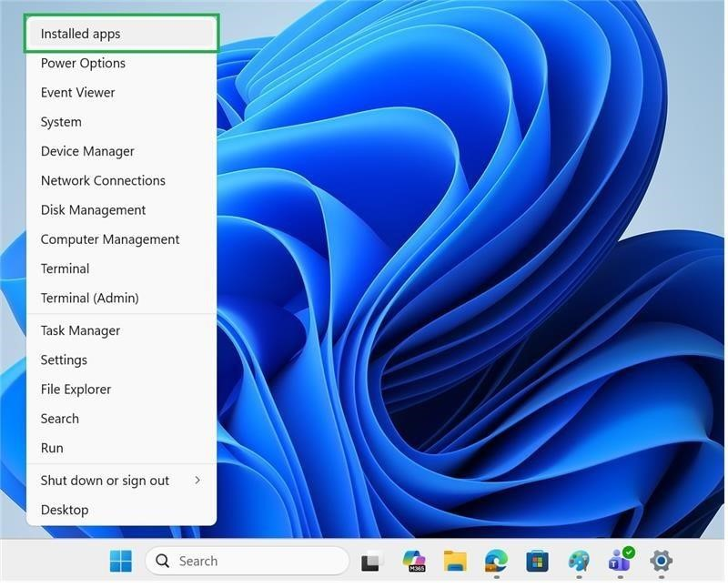
Task: Open Device Manager from the menu
Action: (x=122, y=151)
